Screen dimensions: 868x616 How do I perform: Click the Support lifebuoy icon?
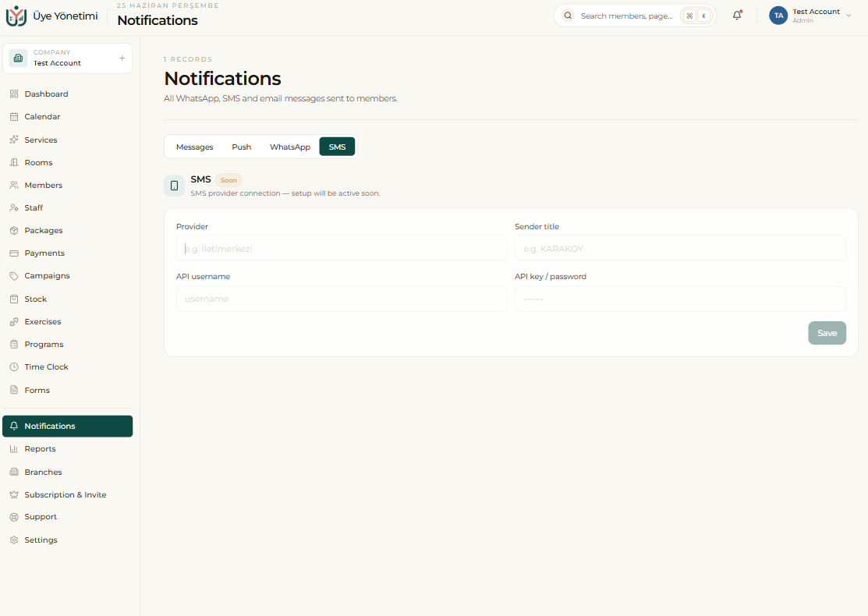tap(14, 518)
